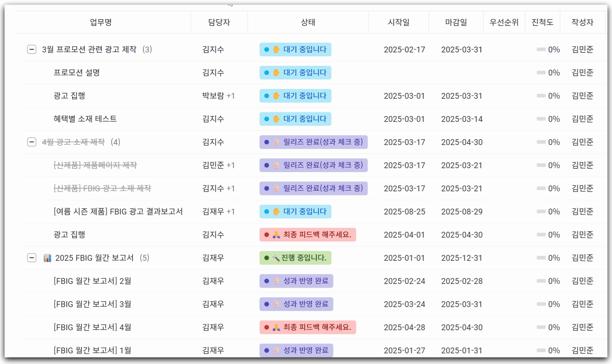Click the praying hands icon in 광고 집행 김지수 status

tap(276, 235)
